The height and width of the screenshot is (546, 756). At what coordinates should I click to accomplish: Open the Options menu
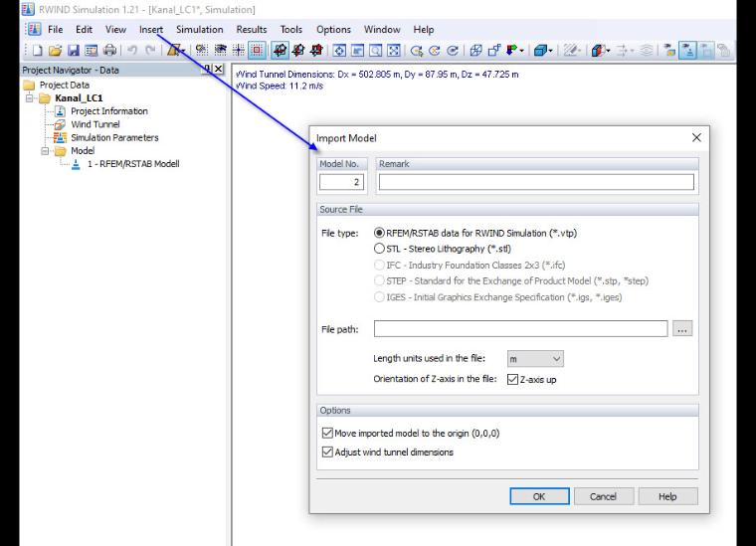pyautogui.click(x=333, y=30)
